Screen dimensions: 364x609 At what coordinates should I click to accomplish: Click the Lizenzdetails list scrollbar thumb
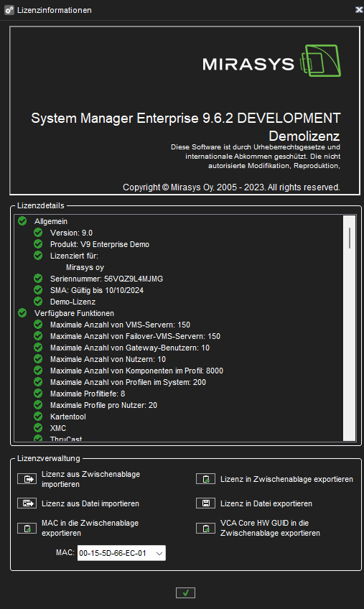pyautogui.click(x=350, y=238)
